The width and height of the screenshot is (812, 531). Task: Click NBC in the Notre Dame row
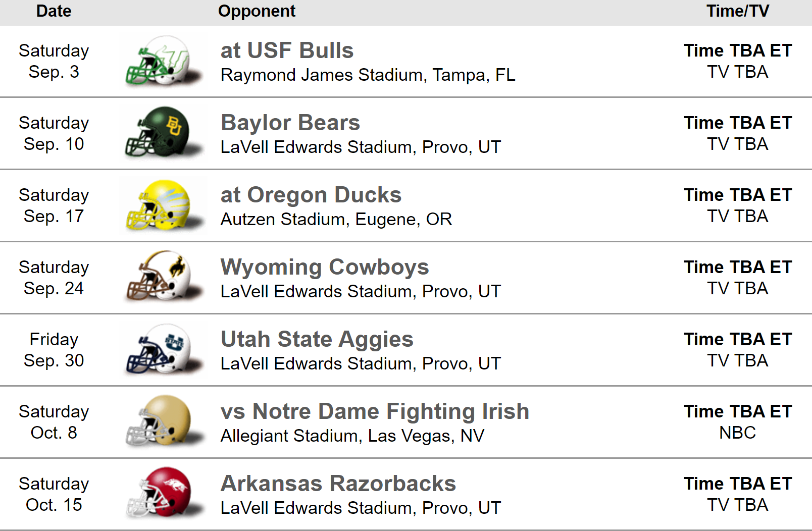pyautogui.click(x=738, y=433)
